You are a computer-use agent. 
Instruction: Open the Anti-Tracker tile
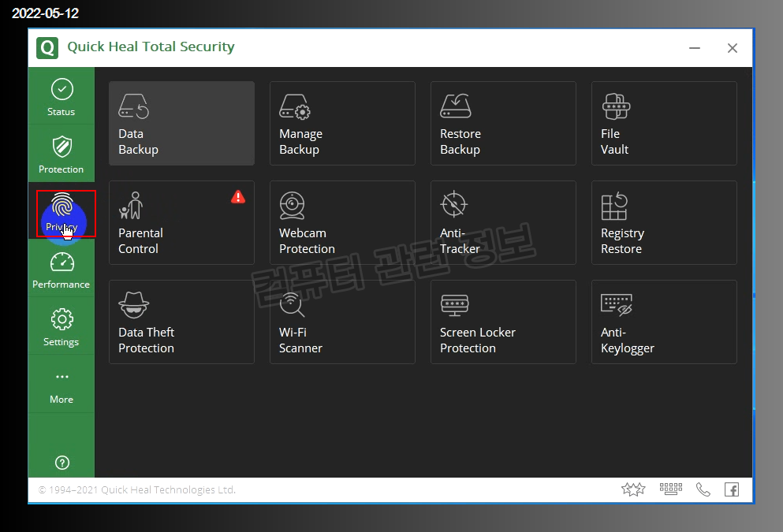[503, 222]
